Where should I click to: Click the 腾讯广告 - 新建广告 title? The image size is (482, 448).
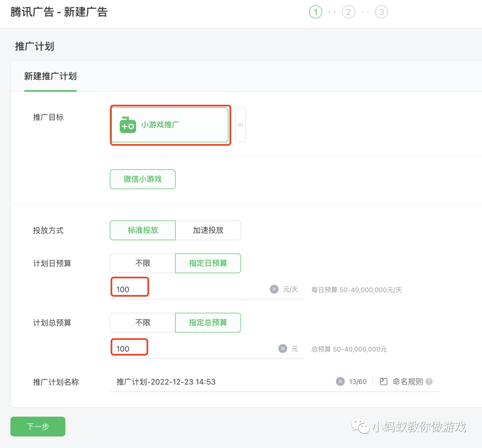point(59,12)
